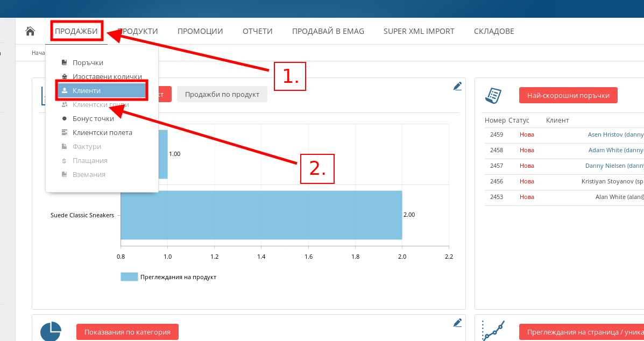Go to ПРОДАВАЙ В EMAG section
The image size is (644, 341).
click(x=328, y=31)
